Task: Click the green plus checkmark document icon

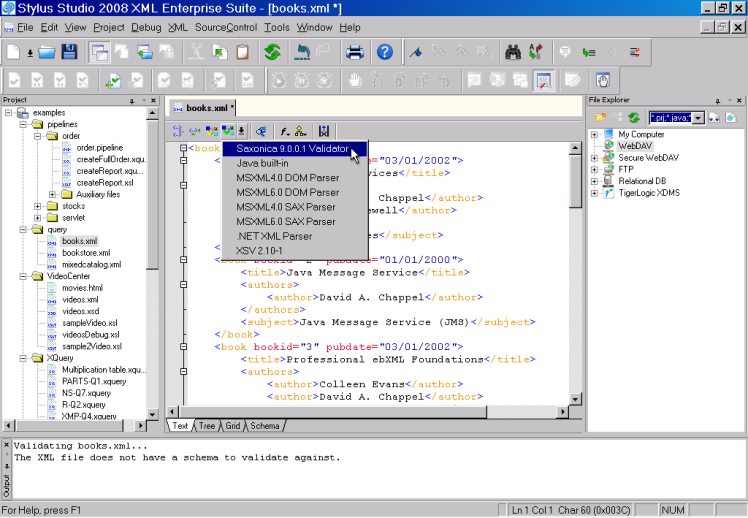Action: 113,81
